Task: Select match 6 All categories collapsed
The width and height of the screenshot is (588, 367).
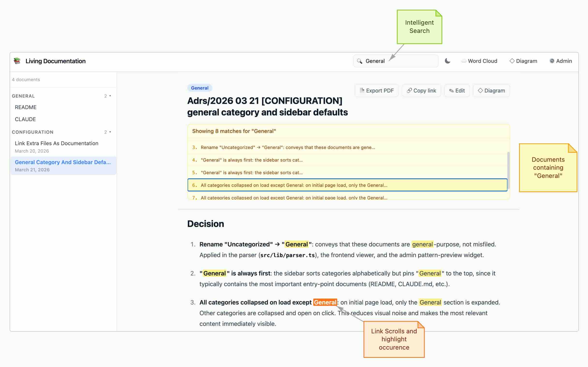Action: 347,185
